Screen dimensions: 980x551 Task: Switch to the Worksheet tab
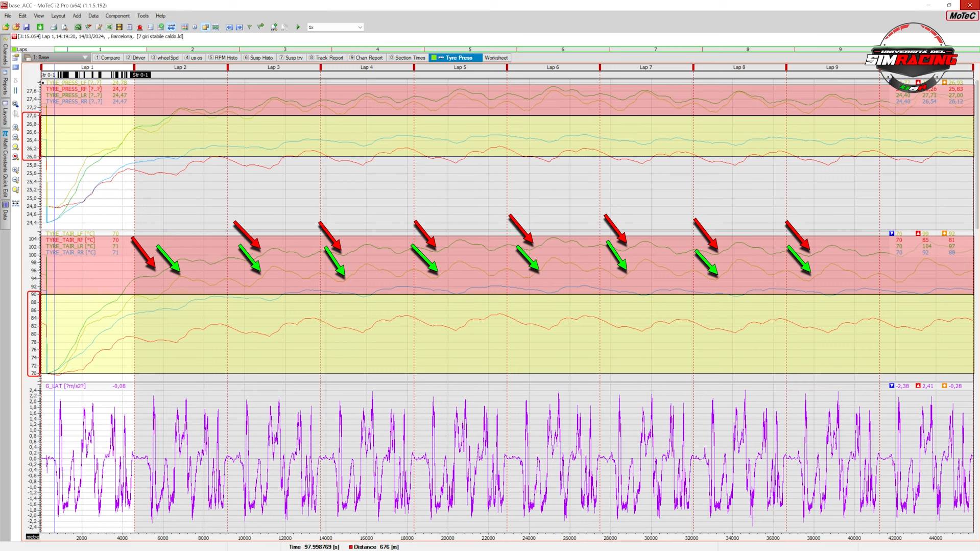click(495, 58)
